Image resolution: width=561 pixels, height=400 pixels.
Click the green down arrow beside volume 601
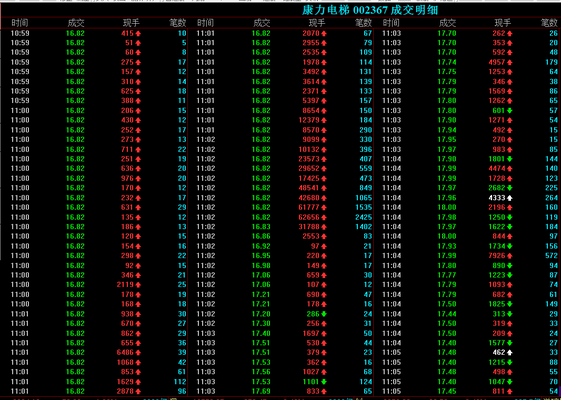(x=509, y=111)
